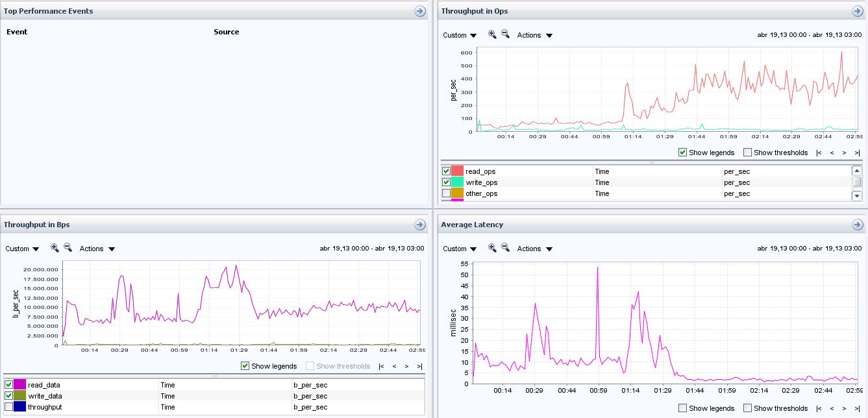Open Throughput in Ops detail arrow
The width and height of the screenshot is (868, 418).
click(x=857, y=11)
